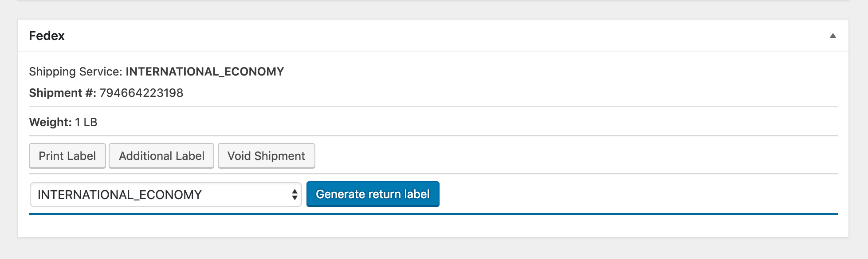
Task: Click the "Shipment #:" label
Action: [x=63, y=93]
